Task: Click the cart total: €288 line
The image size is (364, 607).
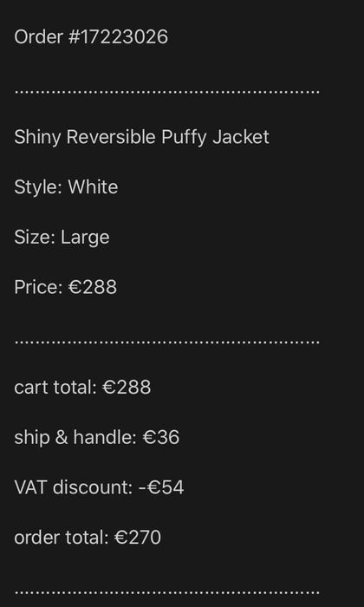Action: [82, 388]
